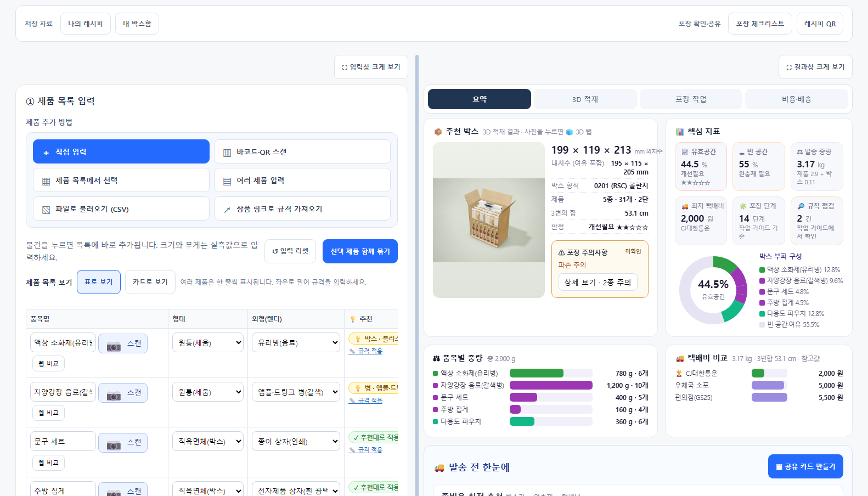Open the 종이 상자(인쇄) appearance dropdown
Screen dimensions: 868x496
296,441
